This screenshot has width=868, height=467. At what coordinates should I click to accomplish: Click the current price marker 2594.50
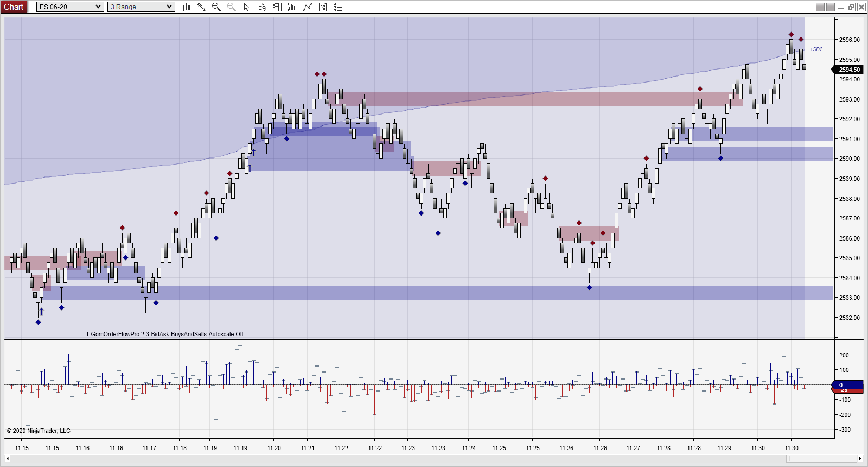[x=847, y=70]
